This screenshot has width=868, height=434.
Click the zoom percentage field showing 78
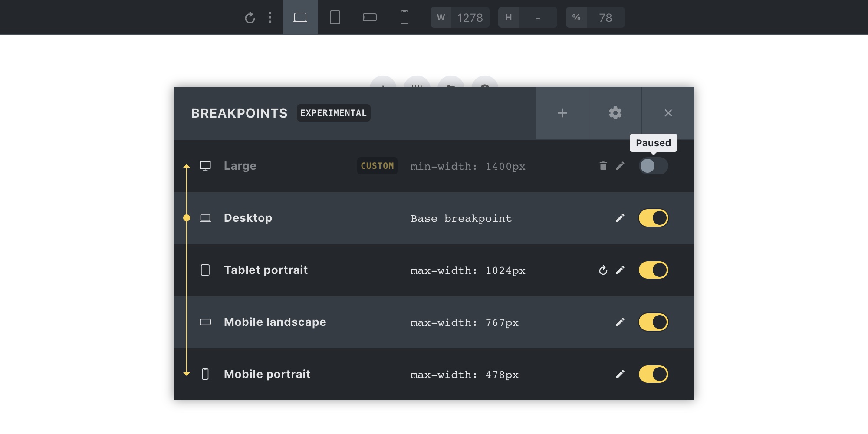(x=605, y=17)
